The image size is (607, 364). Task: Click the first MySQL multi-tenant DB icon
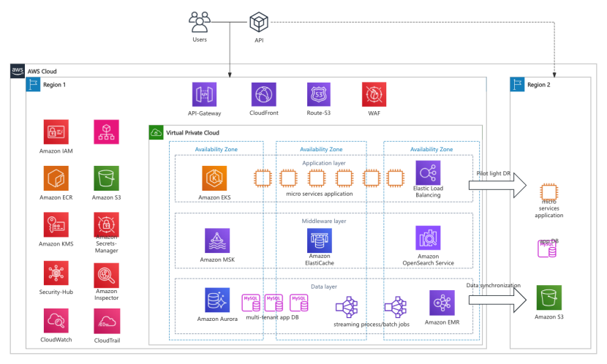[251, 303]
